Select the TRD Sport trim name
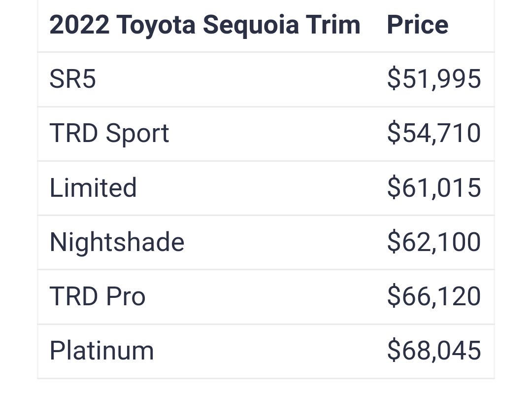 (109, 133)
